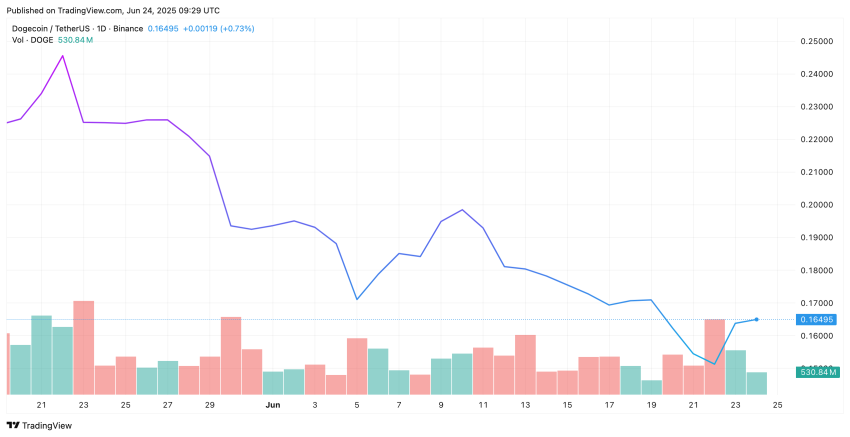Image resolution: width=850 pixels, height=437 pixels.
Task: Click the purple line's highest peak
Action: [x=63, y=56]
